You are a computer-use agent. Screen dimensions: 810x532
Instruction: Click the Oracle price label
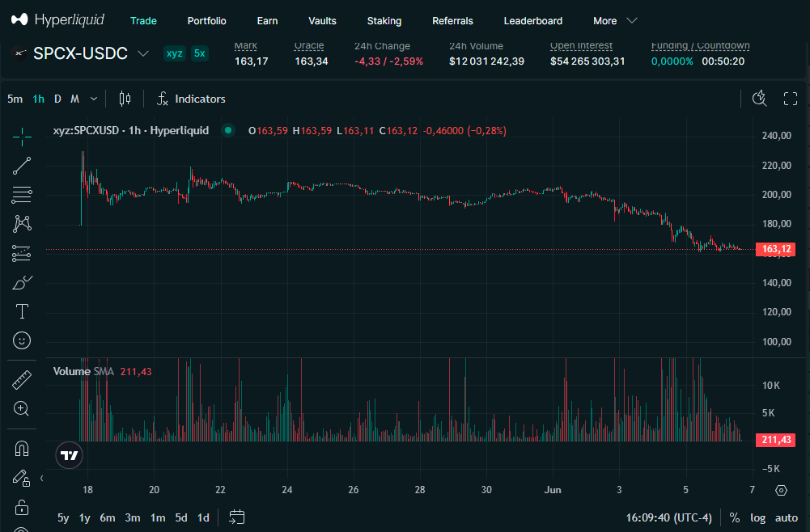tap(309, 45)
